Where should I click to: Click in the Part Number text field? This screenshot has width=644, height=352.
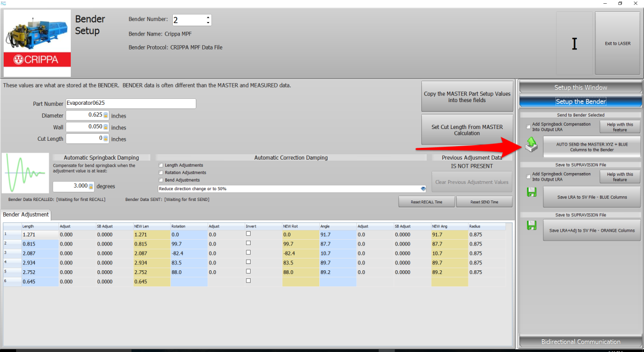click(130, 104)
